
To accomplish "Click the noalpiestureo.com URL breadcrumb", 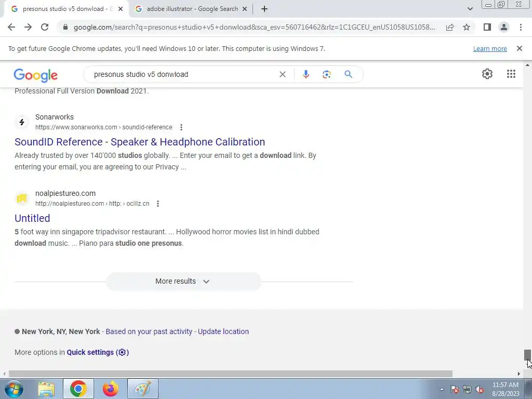I will pos(92,204).
